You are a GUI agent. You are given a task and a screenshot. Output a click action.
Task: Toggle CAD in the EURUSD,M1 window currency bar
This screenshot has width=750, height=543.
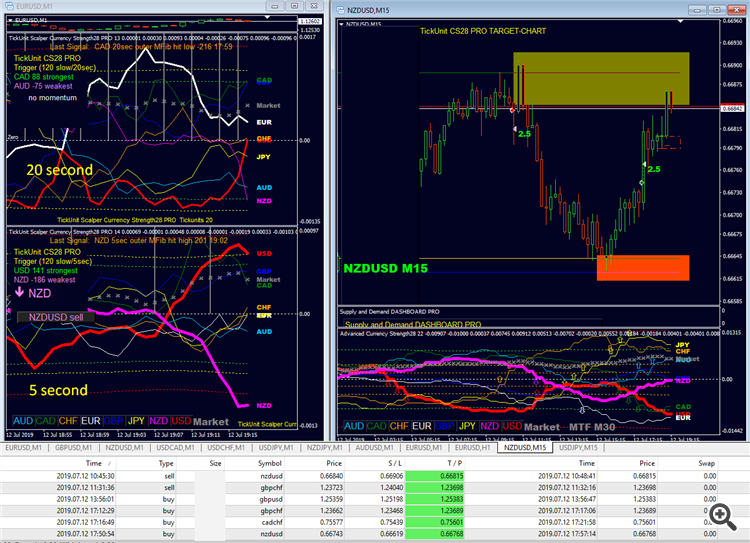[x=45, y=421]
